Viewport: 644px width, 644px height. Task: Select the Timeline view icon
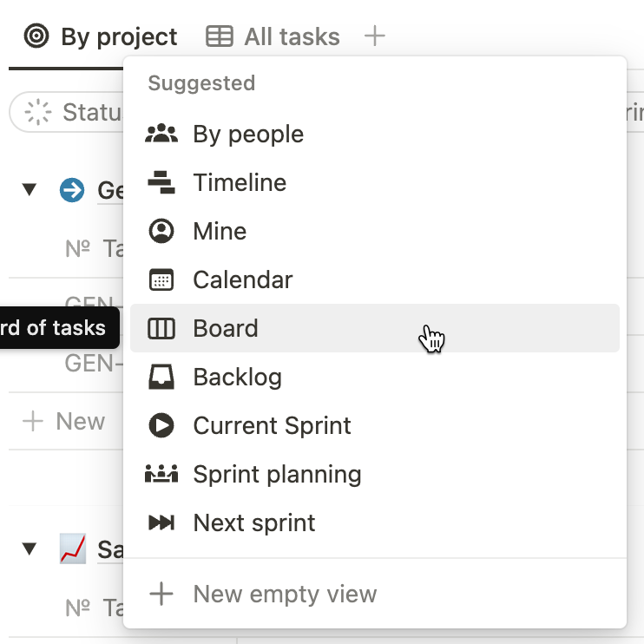pos(161,182)
